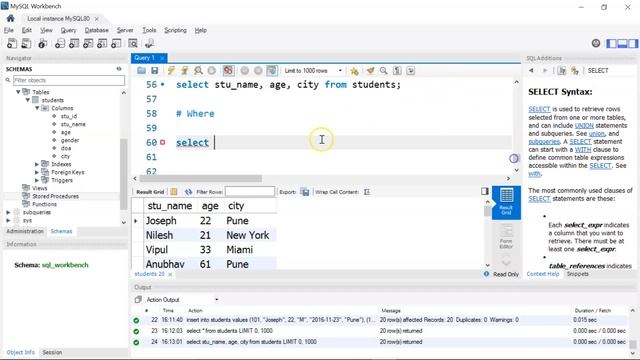Image resolution: width=640 pixels, height=360 pixels.
Task: Toggle invisible characters icon
Action: click(x=397, y=71)
